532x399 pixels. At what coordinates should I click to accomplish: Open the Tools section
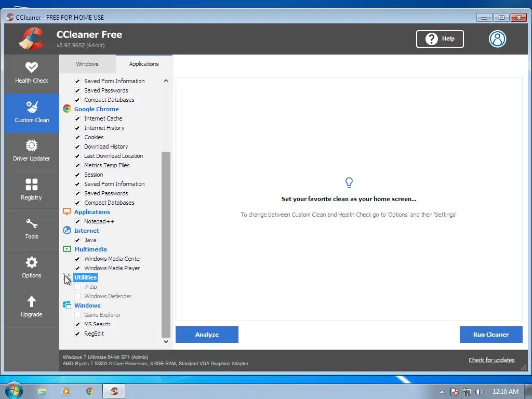pos(32,229)
